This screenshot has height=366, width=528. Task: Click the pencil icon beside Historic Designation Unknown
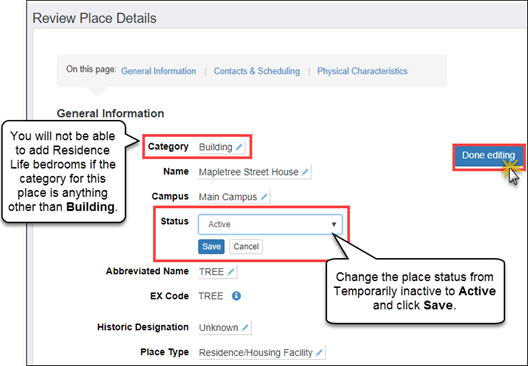245,328
